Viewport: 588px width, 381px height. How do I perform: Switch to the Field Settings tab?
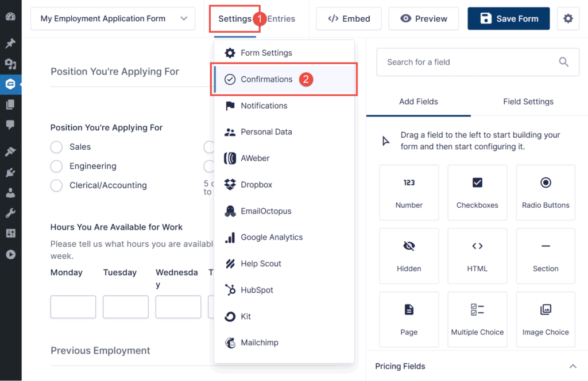(x=528, y=102)
